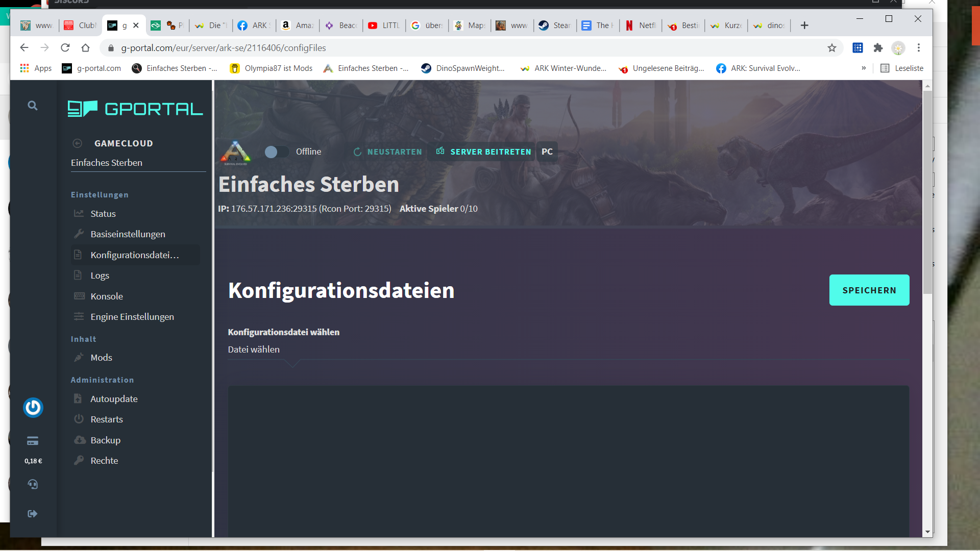Open ARK: Survival Evolv bookmark
Viewport: 980px width, 551px height.
point(758,68)
